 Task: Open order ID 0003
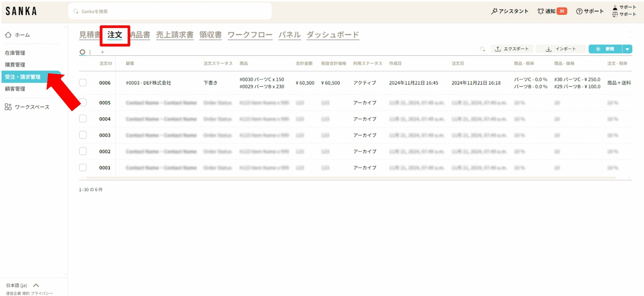click(x=105, y=135)
